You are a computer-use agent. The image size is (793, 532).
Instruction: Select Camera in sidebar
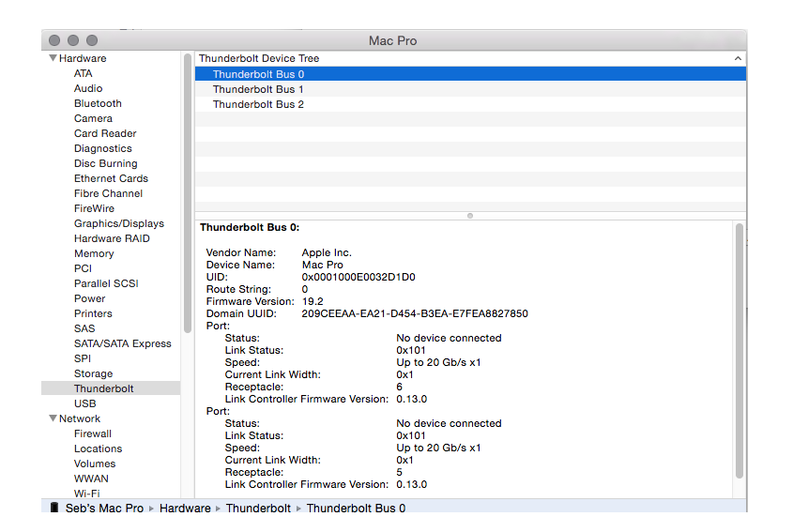click(93, 118)
